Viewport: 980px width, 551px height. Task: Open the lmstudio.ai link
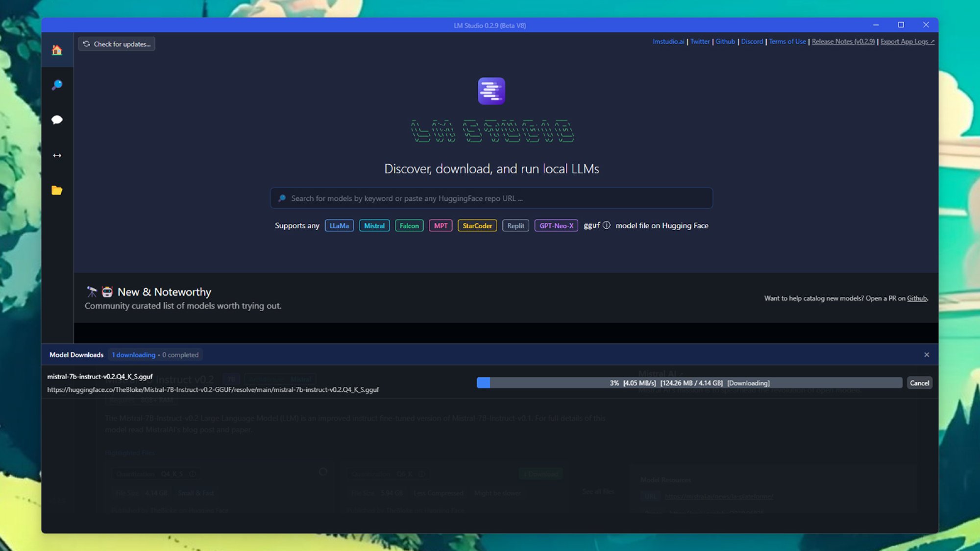click(x=668, y=42)
